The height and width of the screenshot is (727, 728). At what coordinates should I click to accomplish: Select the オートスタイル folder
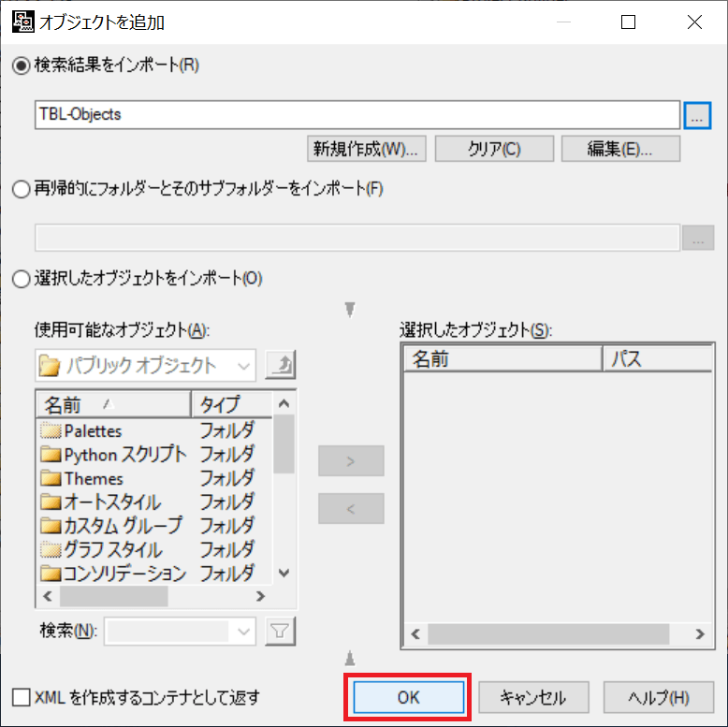(154, 502)
